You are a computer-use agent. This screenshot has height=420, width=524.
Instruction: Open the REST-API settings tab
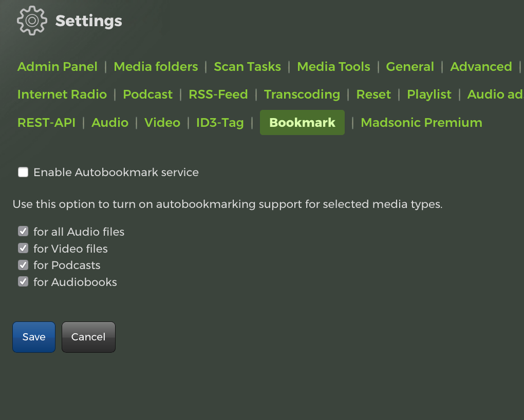click(46, 123)
